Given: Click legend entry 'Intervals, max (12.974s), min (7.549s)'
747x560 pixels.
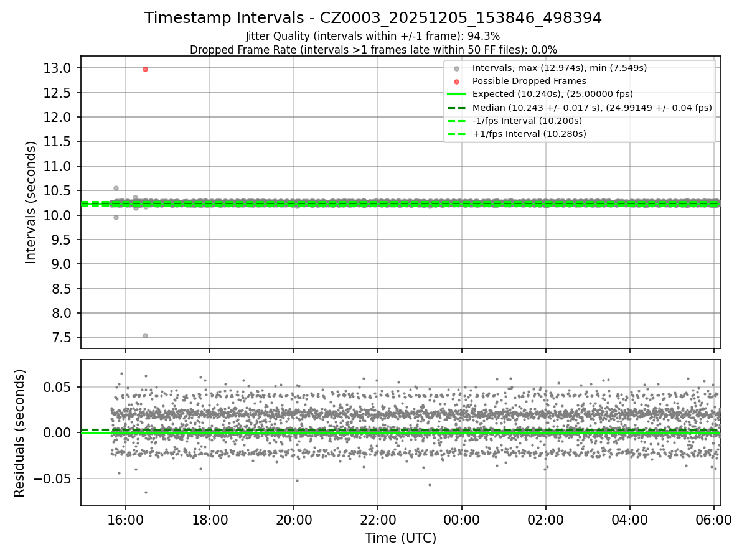Looking at the screenshot, I should coord(560,68).
